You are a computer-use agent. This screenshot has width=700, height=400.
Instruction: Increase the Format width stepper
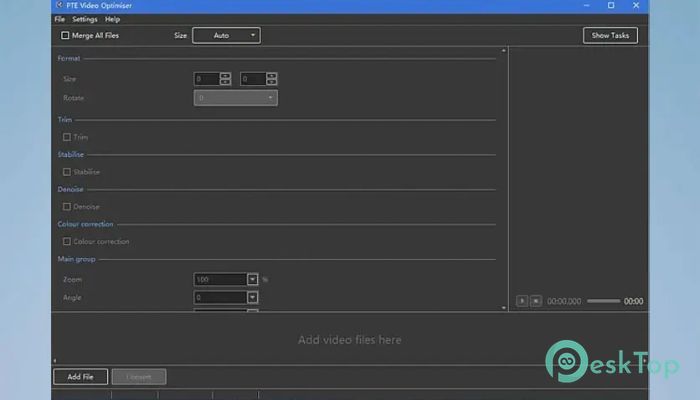click(x=225, y=75)
